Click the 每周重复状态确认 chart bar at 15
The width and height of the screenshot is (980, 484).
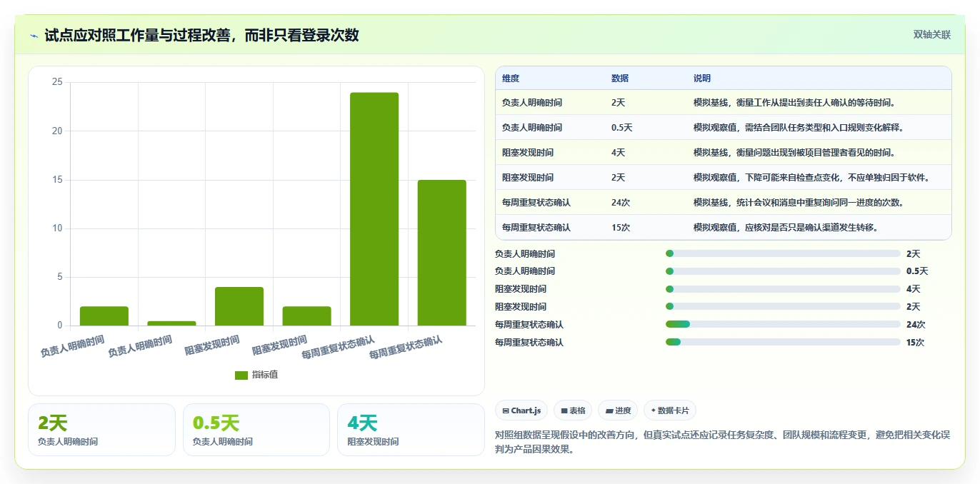(x=442, y=253)
